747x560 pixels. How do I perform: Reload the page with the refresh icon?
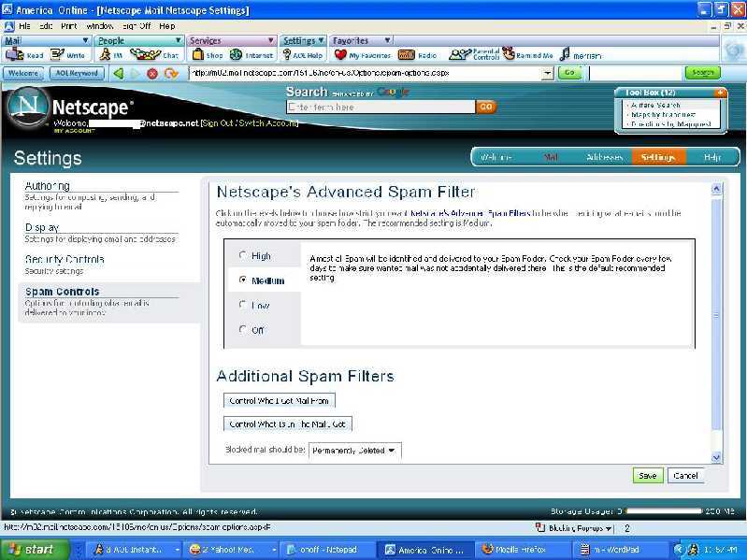coord(170,73)
